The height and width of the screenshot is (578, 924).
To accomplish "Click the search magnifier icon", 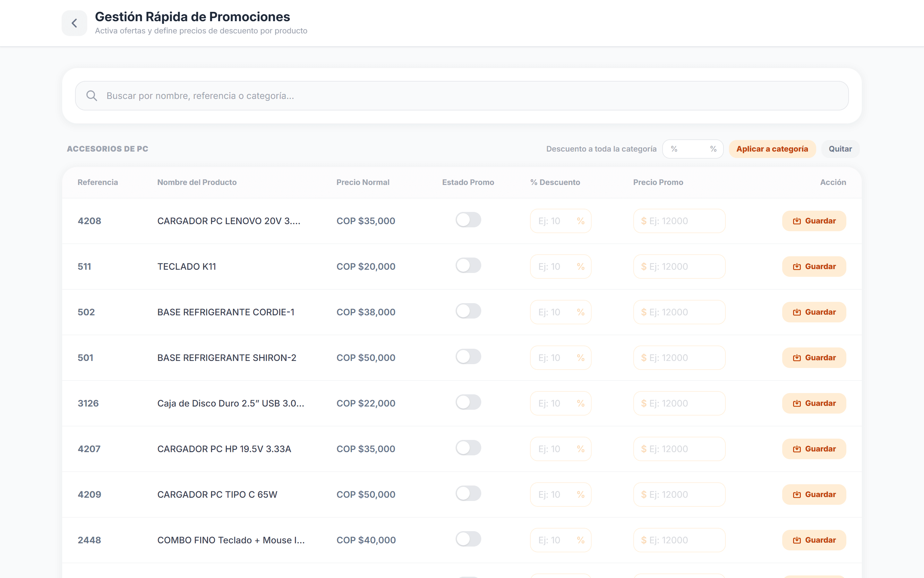I will (92, 96).
